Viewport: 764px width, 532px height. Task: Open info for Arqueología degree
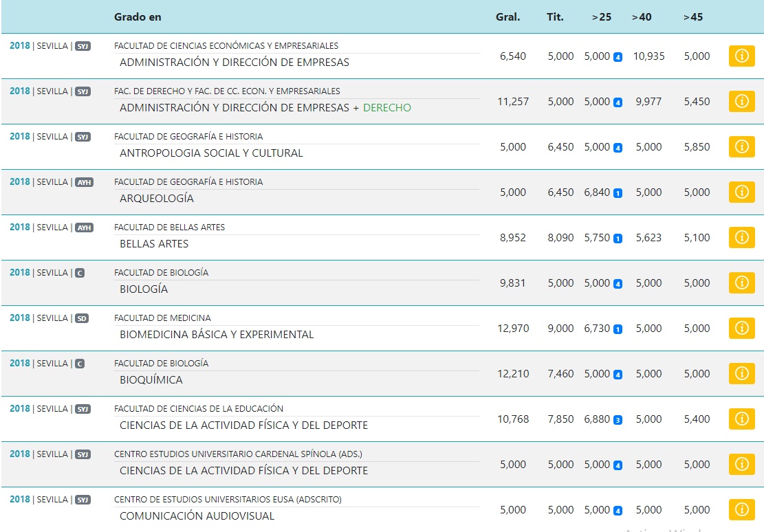click(x=741, y=192)
